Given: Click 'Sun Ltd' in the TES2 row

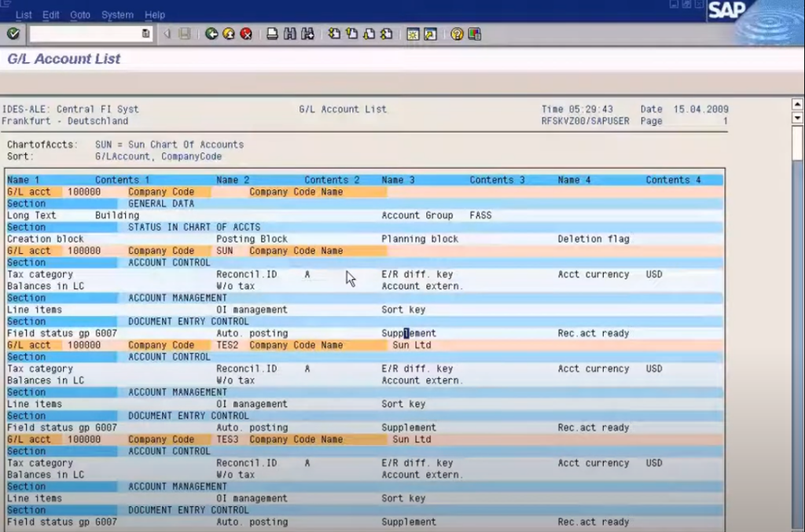Looking at the screenshot, I should click(412, 345).
